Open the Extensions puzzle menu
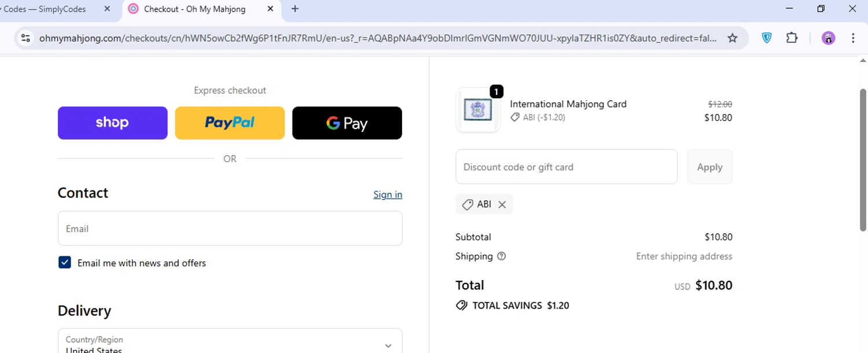The height and width of the screenshot is (353, 868). (792, 38)
